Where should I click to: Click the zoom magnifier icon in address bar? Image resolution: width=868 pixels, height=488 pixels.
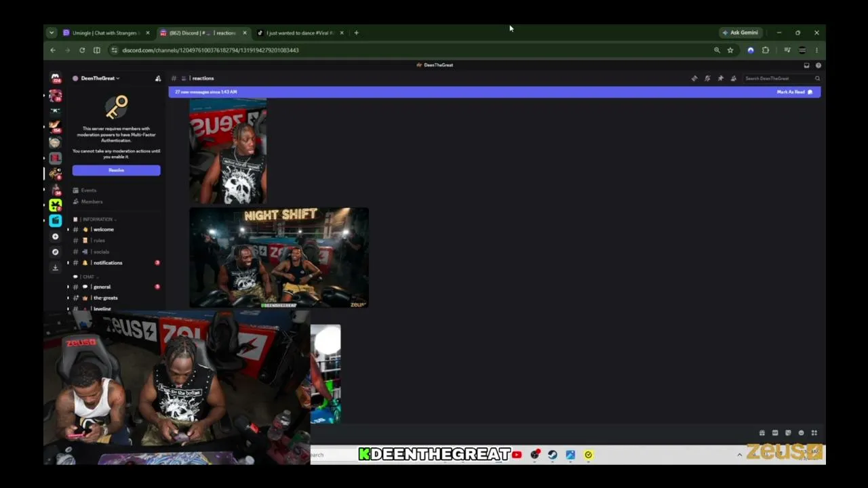coord(717,50)
